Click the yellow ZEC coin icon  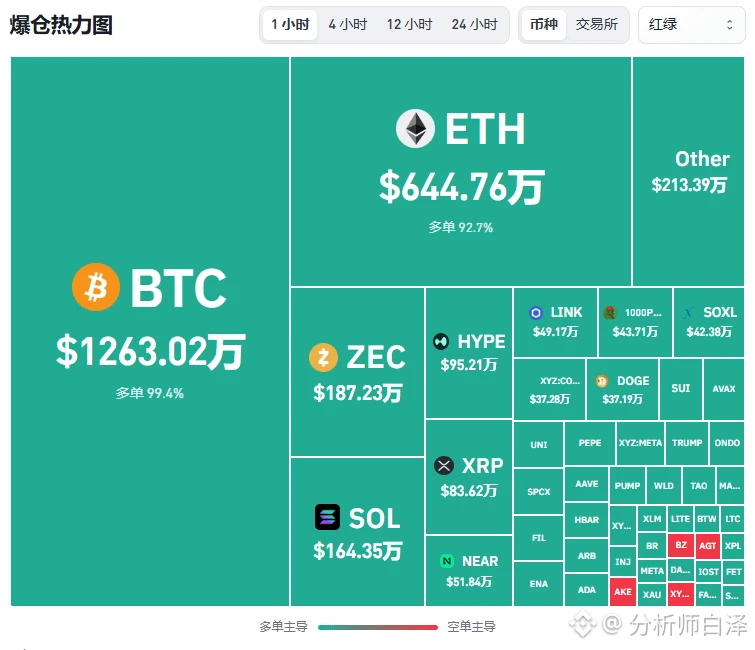pos(323,357)
